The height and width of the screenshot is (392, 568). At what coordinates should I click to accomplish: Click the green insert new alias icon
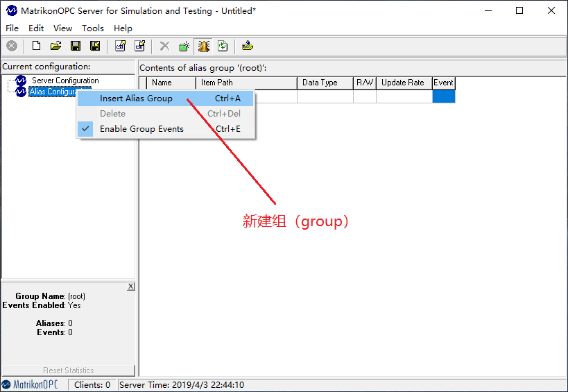184,46
